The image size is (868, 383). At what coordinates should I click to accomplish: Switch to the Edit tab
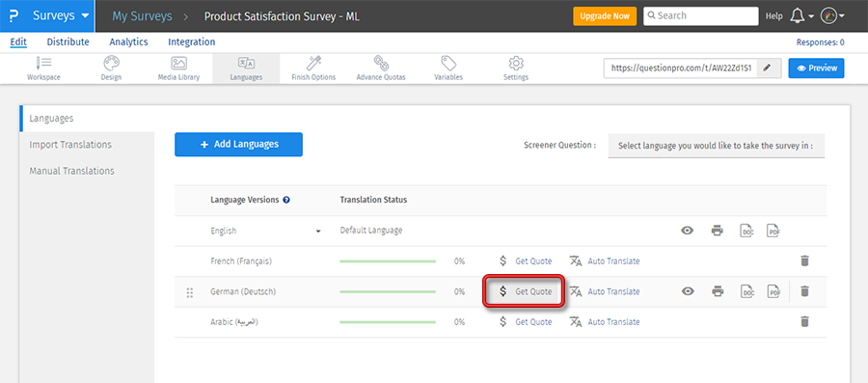pos(18,41)
